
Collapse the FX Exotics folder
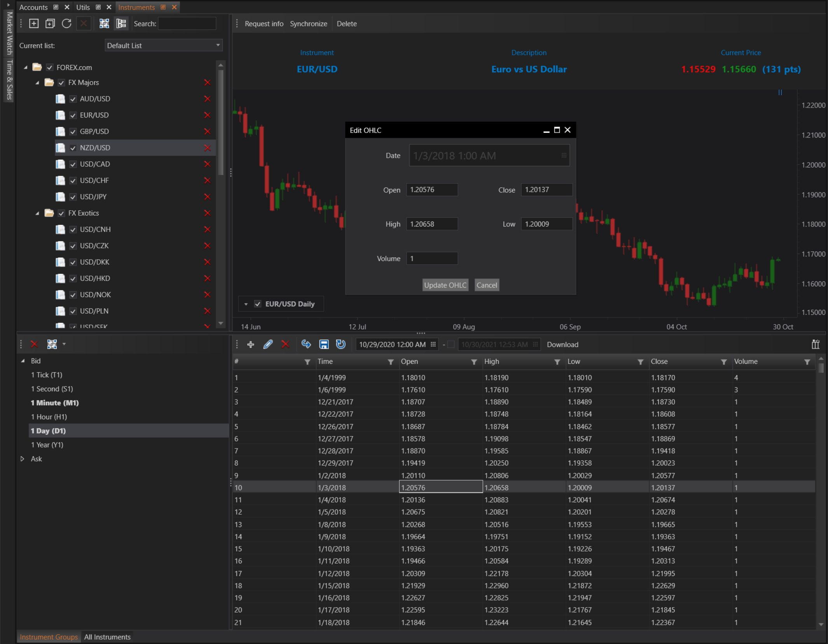[37, 213]
